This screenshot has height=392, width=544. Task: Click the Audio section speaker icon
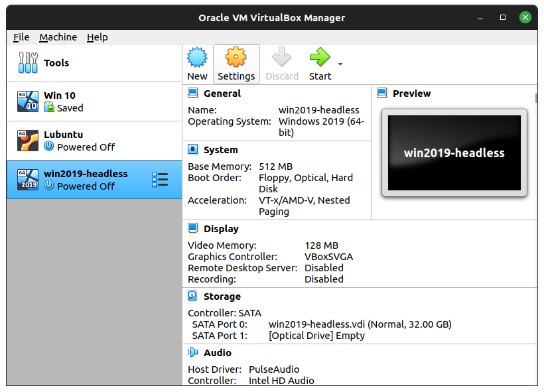click(x=193, y=352)
